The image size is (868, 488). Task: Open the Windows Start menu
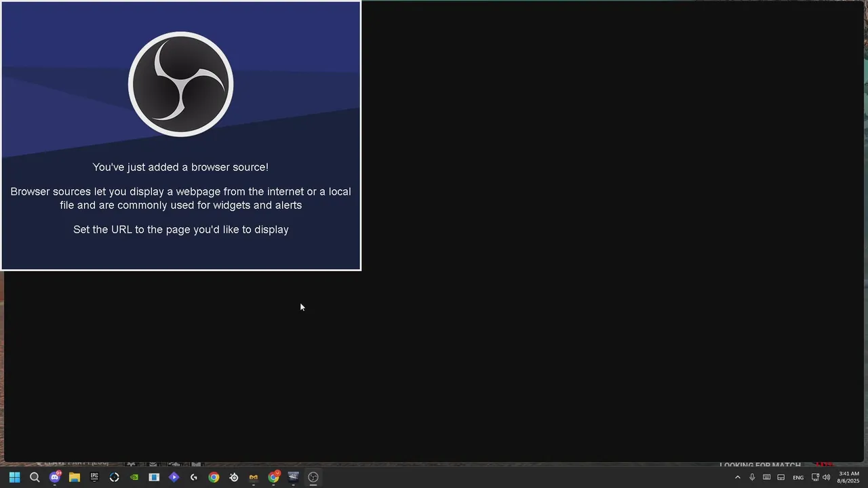14,477
